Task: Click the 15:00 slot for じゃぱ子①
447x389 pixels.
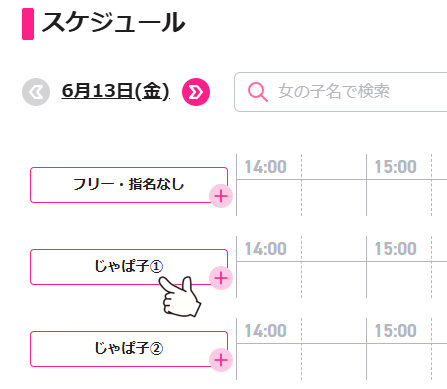Action: [x=399, y=280]
